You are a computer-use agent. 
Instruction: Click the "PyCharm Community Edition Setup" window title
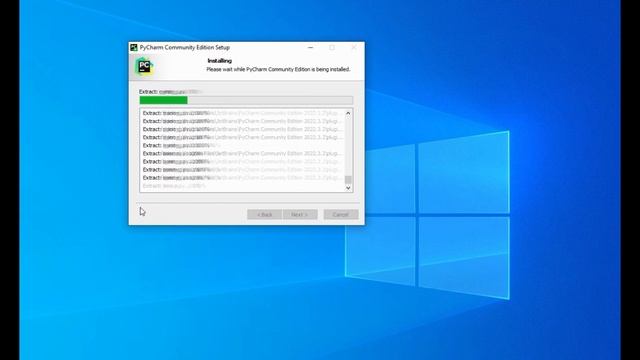point(184,48)
